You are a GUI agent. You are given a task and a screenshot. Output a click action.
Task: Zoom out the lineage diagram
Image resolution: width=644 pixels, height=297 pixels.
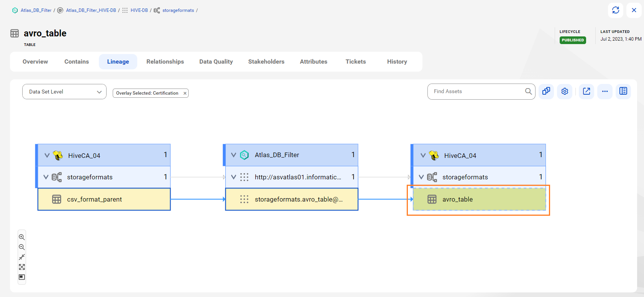[x=22, y=247]
